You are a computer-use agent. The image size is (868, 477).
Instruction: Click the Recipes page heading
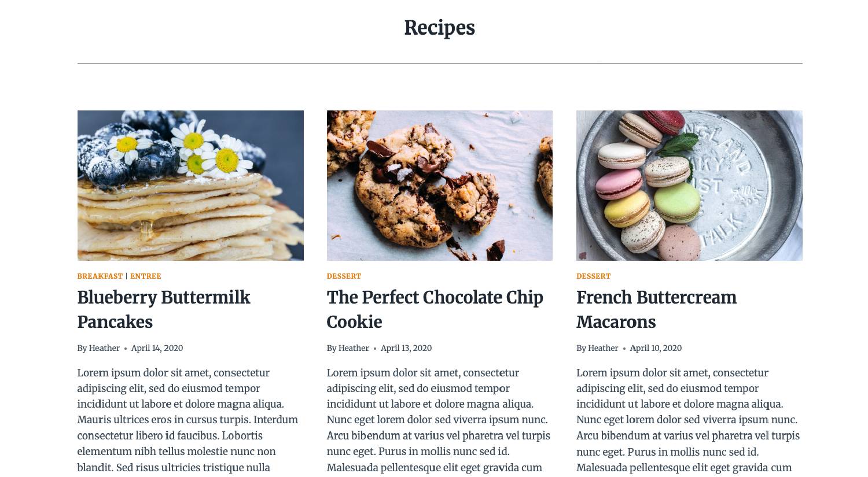click(x=439, y=28)
